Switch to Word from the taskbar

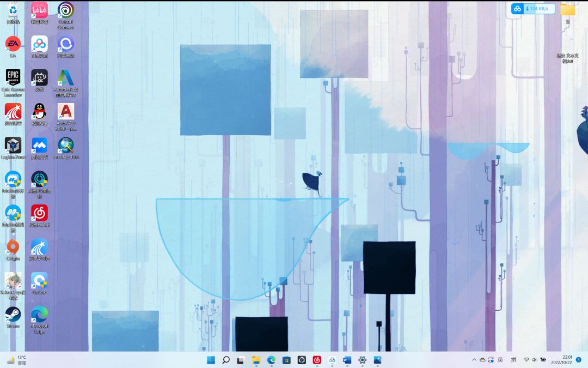pyautogui.click(x=347, y=360)
